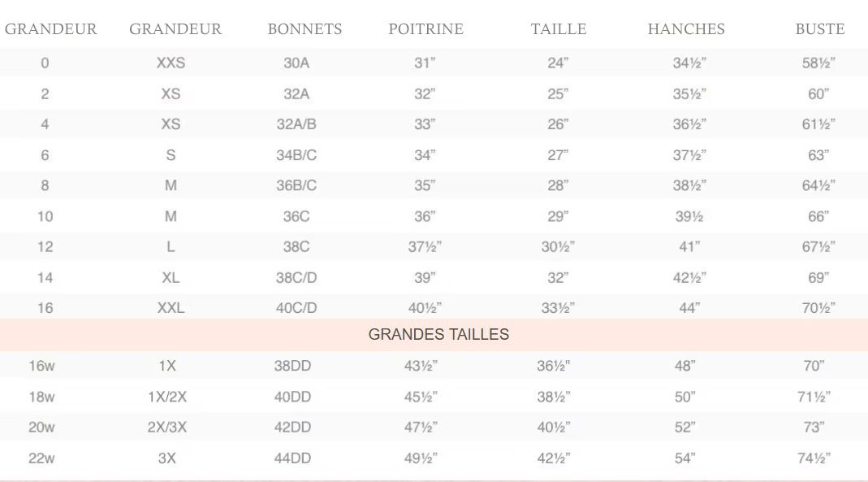
Task: Click the 34B/C bonnet cell
Action: pyautogui.click(x=296, y=155)
